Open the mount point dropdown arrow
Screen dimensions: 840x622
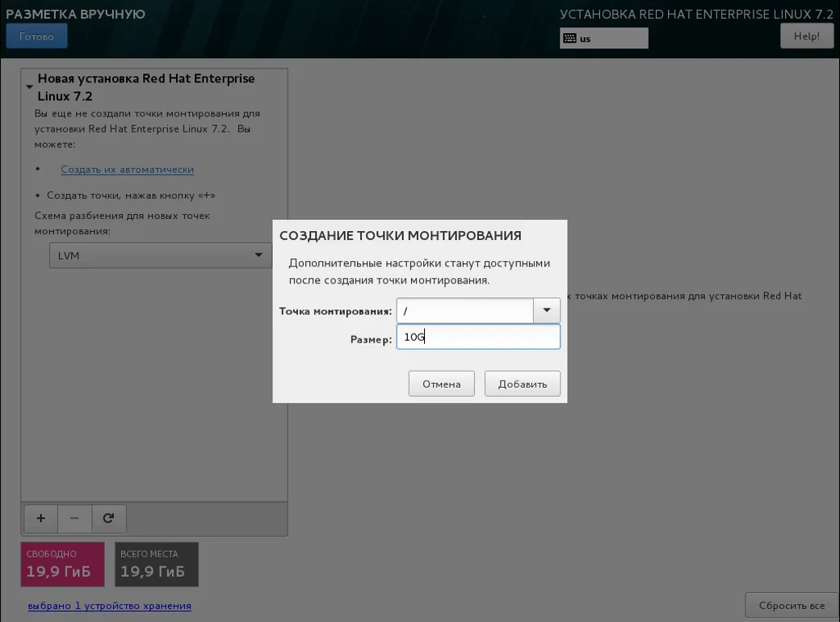click(x=547, y=310)
